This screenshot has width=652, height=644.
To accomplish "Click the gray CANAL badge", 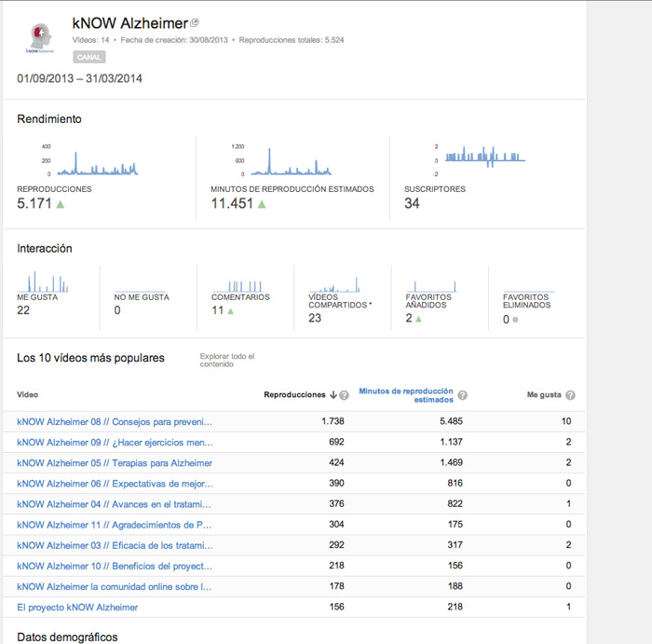I will point(89,57).
